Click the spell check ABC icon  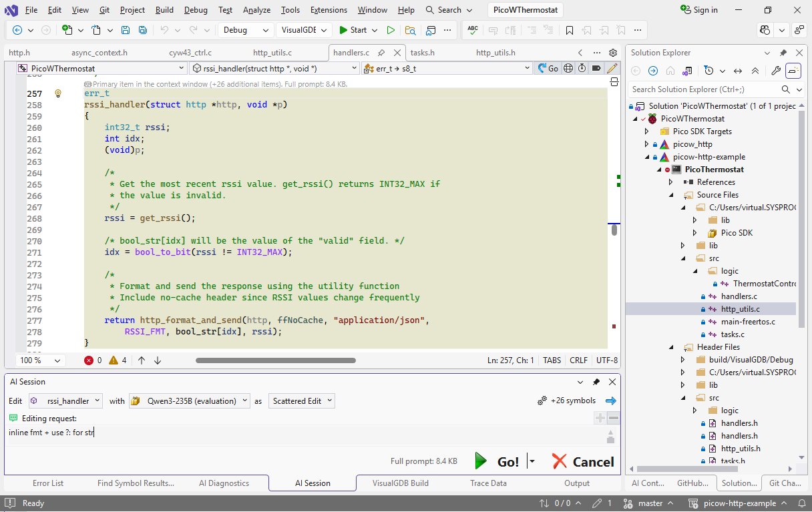(473, 30)
